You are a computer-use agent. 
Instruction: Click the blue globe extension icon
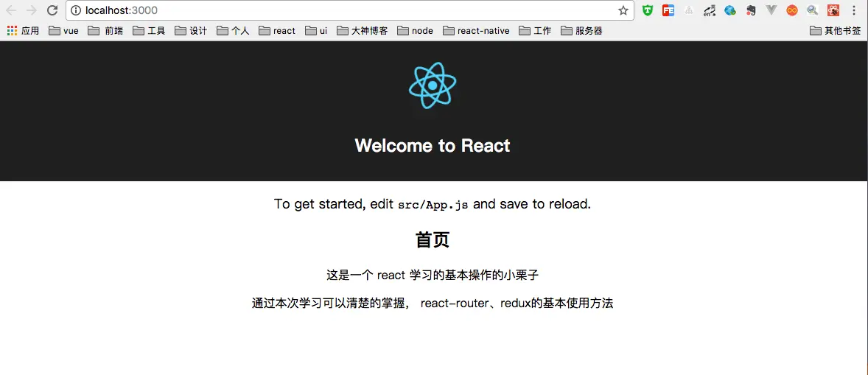coord(730,10)
